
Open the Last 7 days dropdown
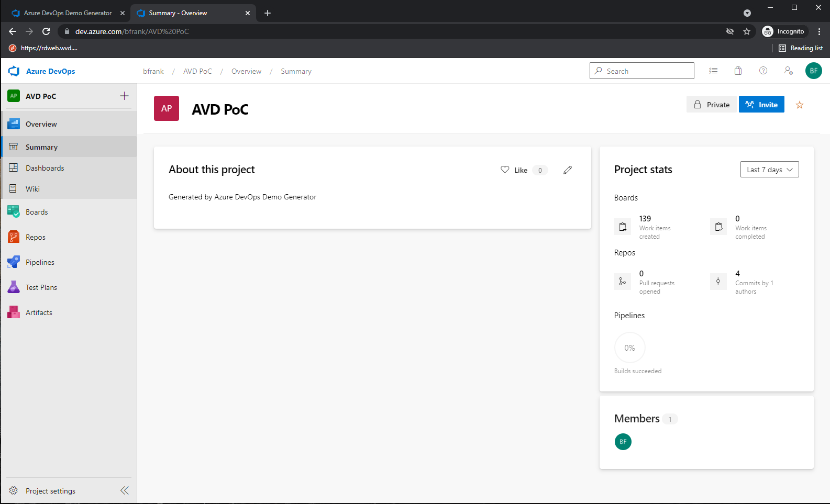(x=770, y=170)
